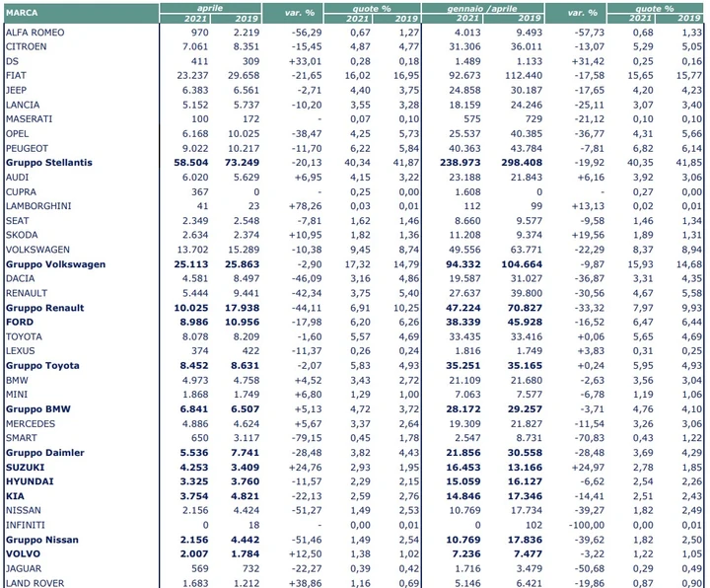Select the RENAULT brand row label
Viewport: 710px width, 588px height.
(27, 294)
